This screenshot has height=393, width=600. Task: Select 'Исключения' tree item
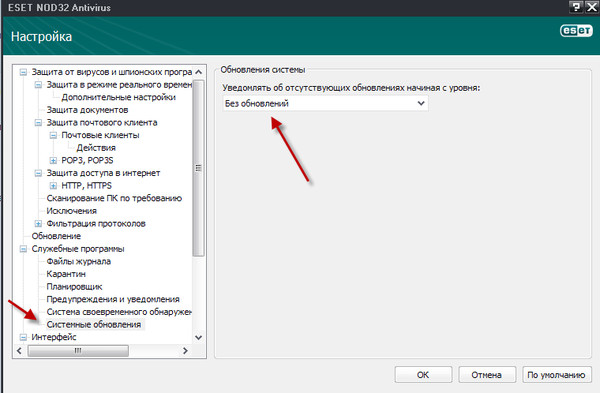[72, 211]
